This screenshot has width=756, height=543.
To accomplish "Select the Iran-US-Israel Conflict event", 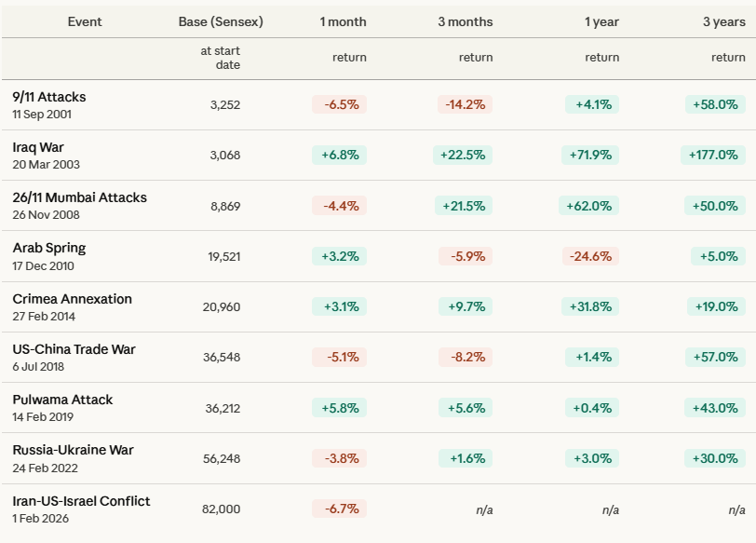I will coord(82,501).
